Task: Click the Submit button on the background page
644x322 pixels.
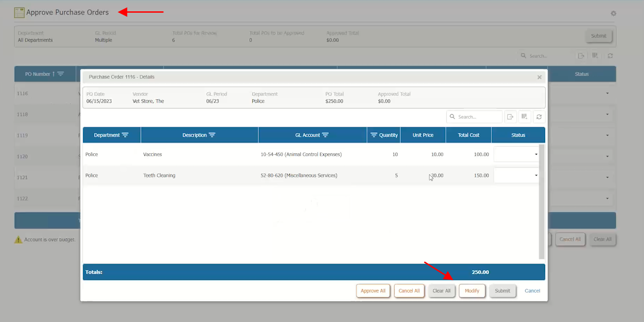Action: coord(599,36)
